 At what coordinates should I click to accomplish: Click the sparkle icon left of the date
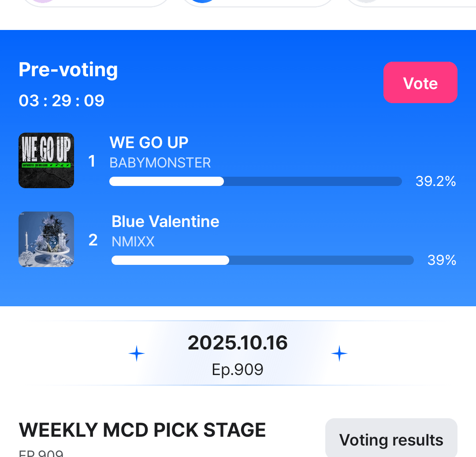[x=137, y=353]
